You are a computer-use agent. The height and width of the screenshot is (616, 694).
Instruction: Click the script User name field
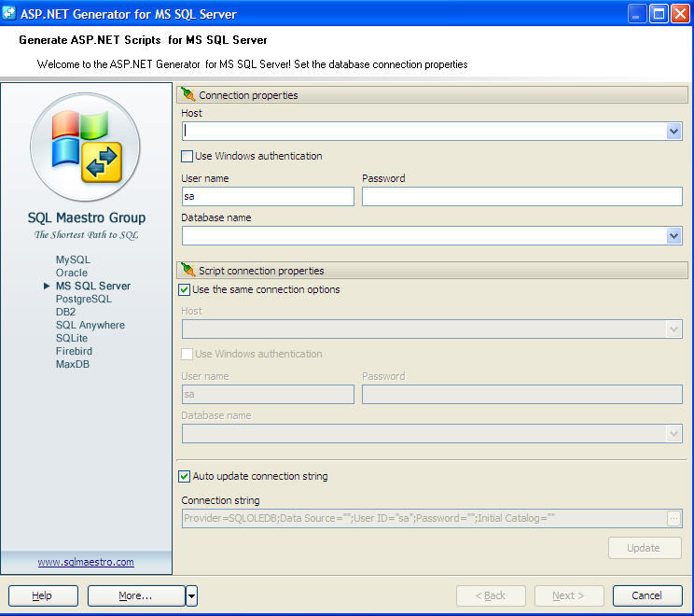(268, 395)
